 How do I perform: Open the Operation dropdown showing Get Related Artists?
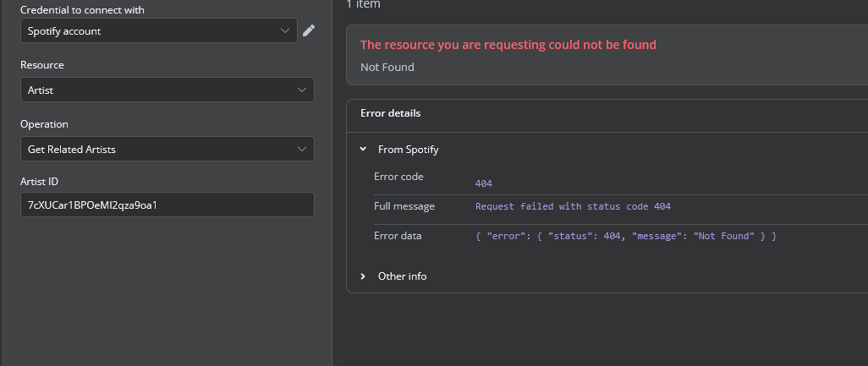[x=168, y=149]
